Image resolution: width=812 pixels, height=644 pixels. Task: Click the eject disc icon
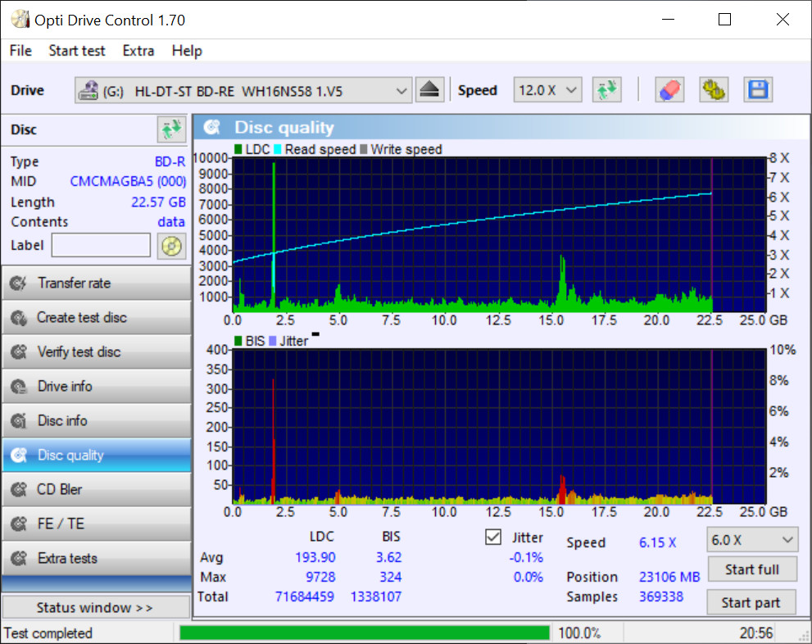click(429, 90)
